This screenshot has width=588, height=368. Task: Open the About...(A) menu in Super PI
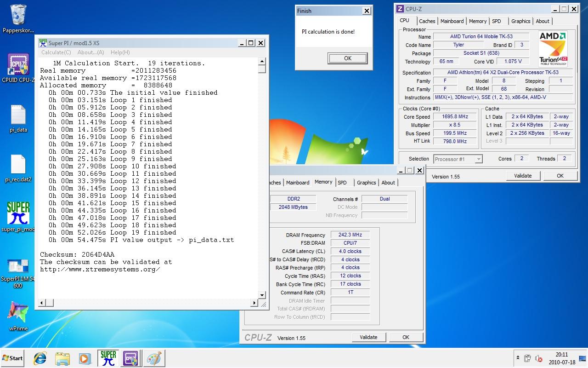click(x=90, y=52)
